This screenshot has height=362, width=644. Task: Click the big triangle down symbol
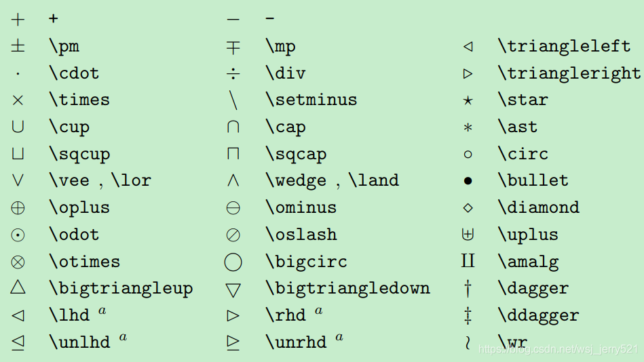[x=233, y=290]
